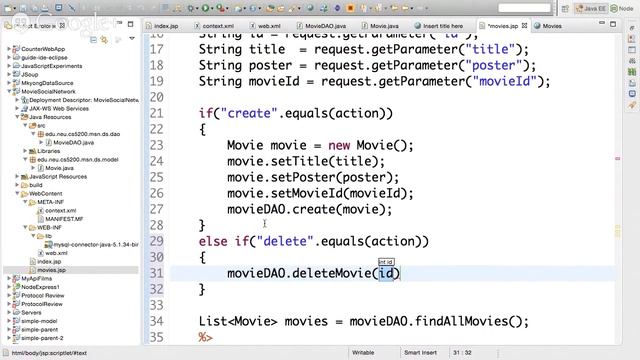Select index.jsp in Project Explorer tree
Image resolution: width=640 pixels, height=360 pixels.
click(49, 261)
